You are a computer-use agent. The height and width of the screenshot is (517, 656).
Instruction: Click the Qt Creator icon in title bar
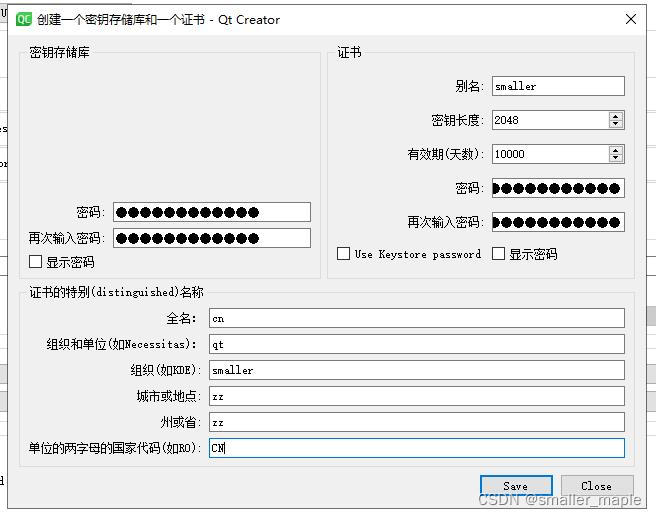click(x=24, y=19)
